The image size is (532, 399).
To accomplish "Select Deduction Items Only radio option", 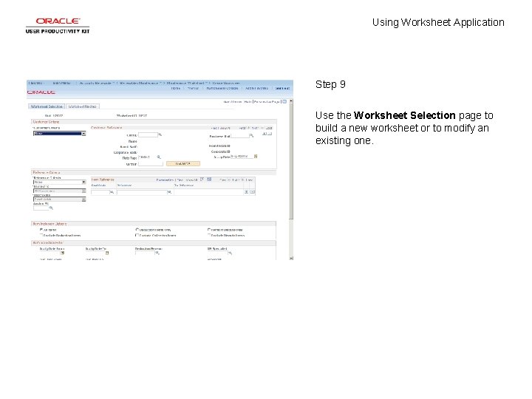I will tap(137, 230).
